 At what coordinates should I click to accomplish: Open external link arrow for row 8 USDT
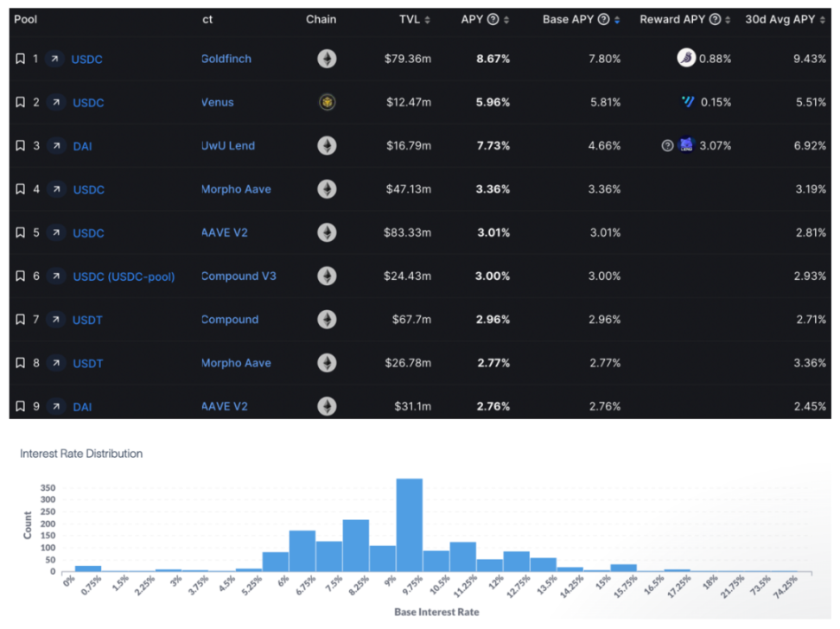pos(55,363)
